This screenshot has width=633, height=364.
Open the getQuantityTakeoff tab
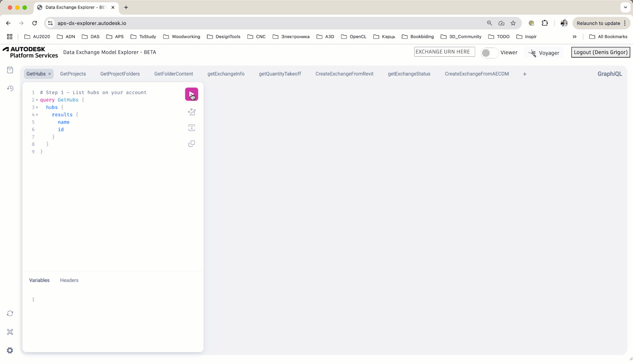click(280, 74)
